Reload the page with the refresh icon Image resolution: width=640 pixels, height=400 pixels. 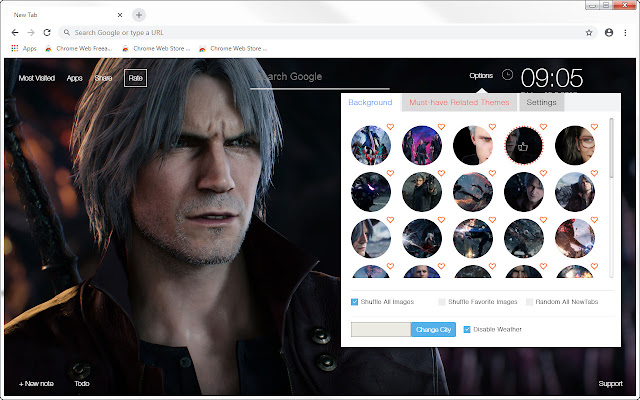coord(47,33)
